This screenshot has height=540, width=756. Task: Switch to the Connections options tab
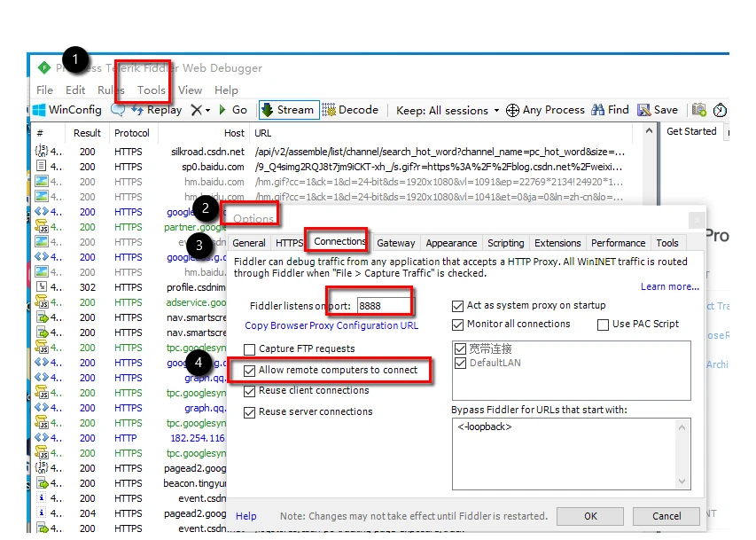pos(339,241)
